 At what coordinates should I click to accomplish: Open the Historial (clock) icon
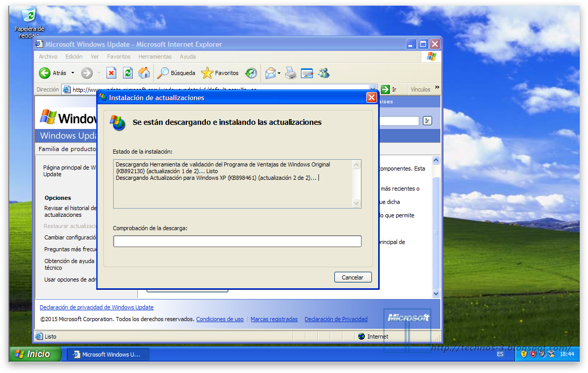click(251, 73)
